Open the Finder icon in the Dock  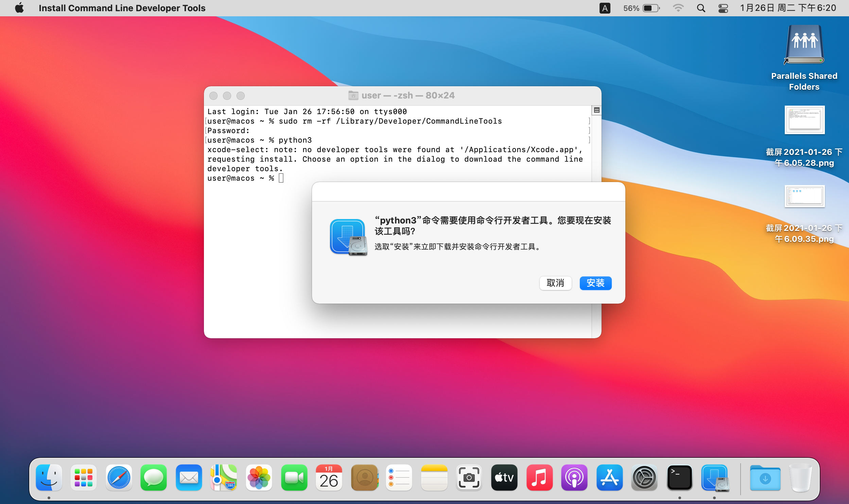click(x=49, y=478)
